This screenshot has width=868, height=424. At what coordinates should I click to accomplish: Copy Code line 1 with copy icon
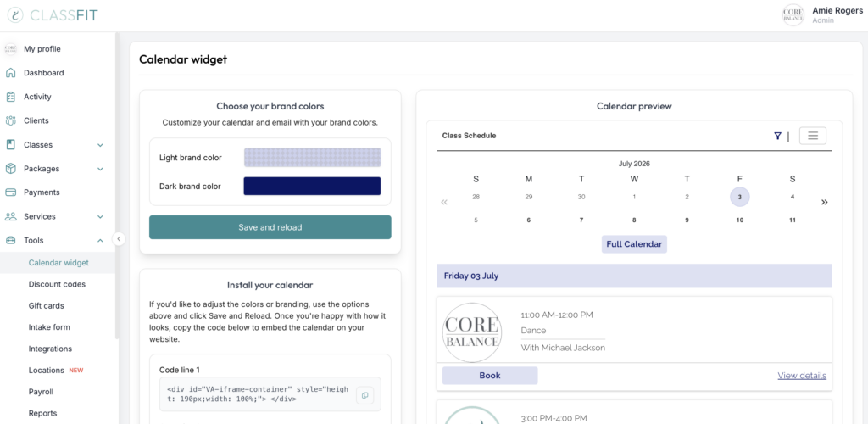tap(364, 395)
